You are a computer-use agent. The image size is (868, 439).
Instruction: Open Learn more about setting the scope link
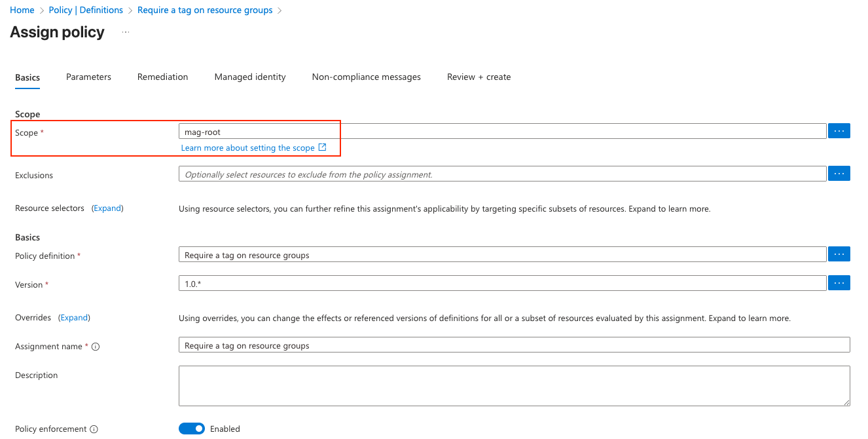pos(247,148)
